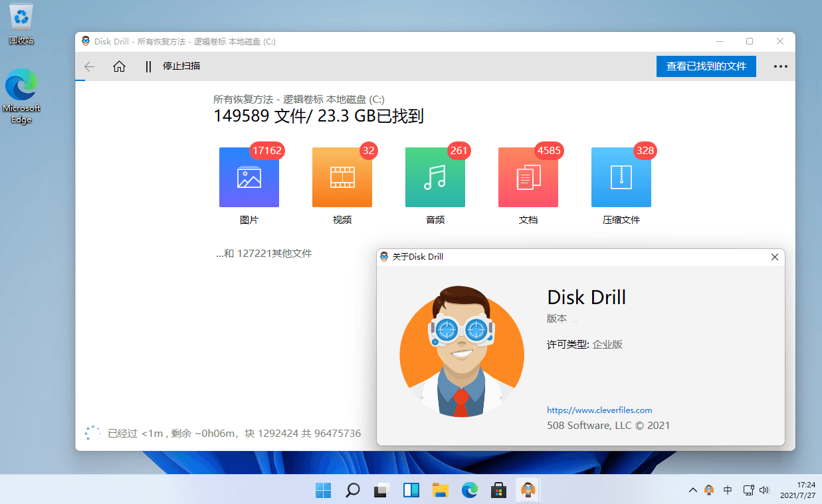Open File Explorer in the taskbar
Viewport: 822px width, 504px height.
coord(441,490)
